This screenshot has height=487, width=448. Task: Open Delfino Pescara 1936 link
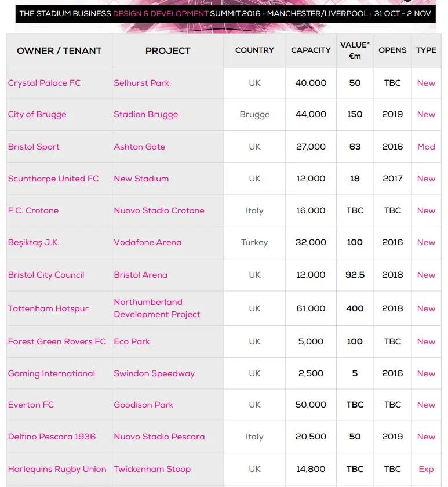(x=52, y=437)
